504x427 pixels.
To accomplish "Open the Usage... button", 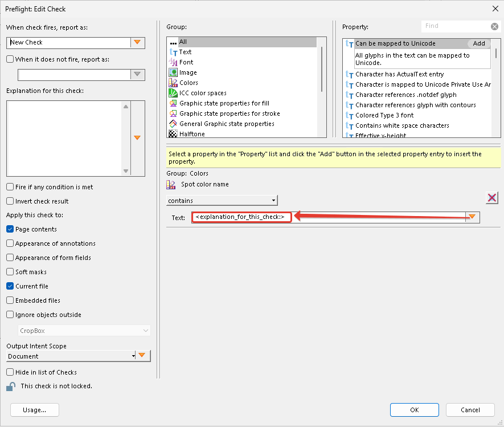I will 34,410.
